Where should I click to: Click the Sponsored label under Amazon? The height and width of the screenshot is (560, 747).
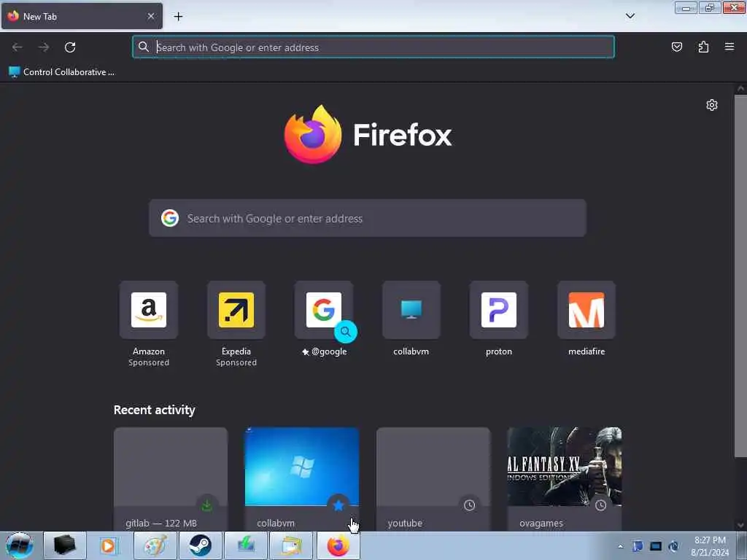[x=149, y=363]
